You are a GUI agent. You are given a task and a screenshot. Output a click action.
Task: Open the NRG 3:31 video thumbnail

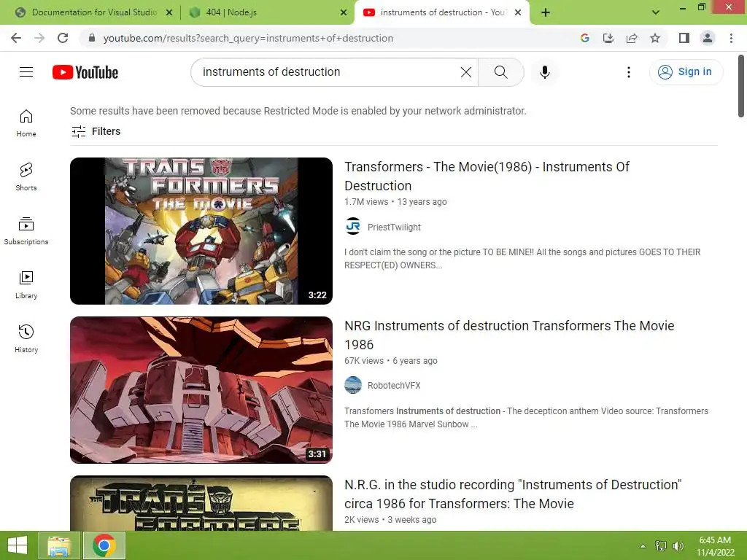(201, 390)
